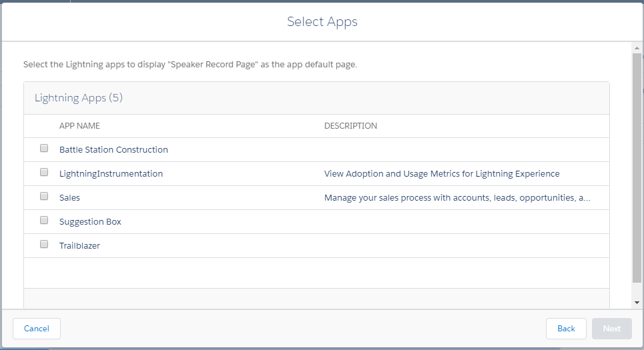The image size is (644, 350).
Task: Click the Sales app description text
Action: (x=457, y=198)
